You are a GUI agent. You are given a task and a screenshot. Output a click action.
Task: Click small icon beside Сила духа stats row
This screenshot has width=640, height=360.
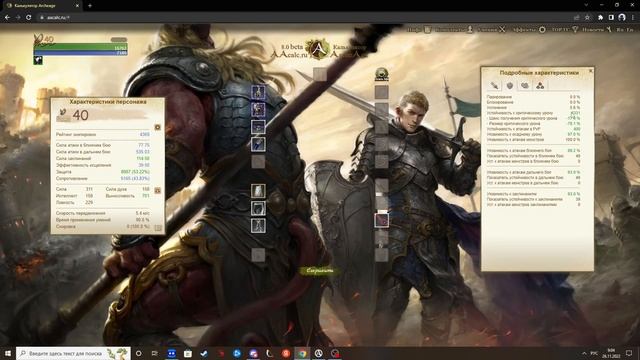[158, 191]
